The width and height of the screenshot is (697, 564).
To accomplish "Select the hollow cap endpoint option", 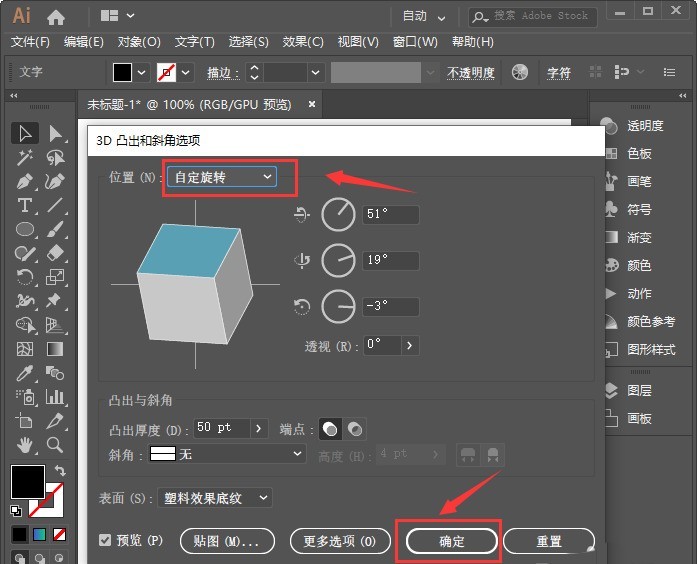I will pyautogui.click(x=355, y=428).
